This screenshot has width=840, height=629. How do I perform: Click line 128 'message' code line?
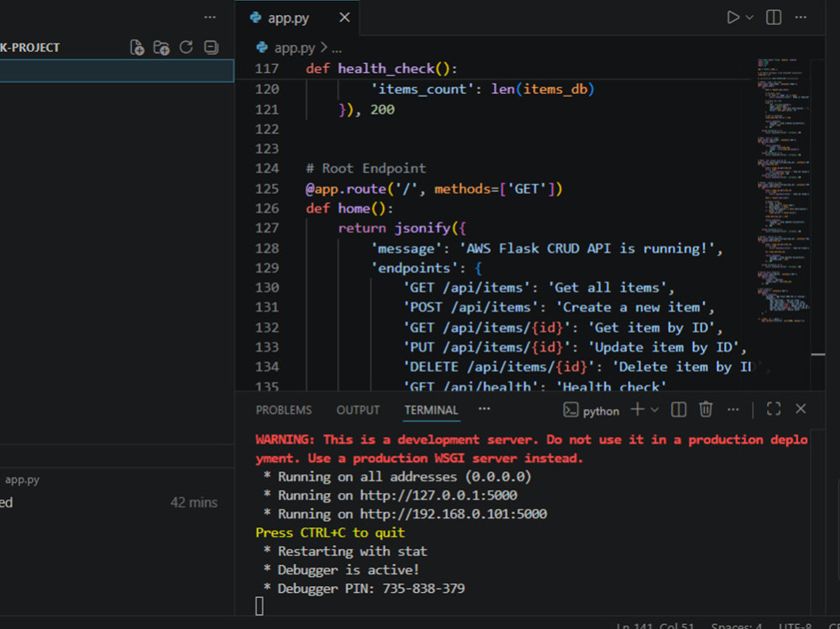547,249
